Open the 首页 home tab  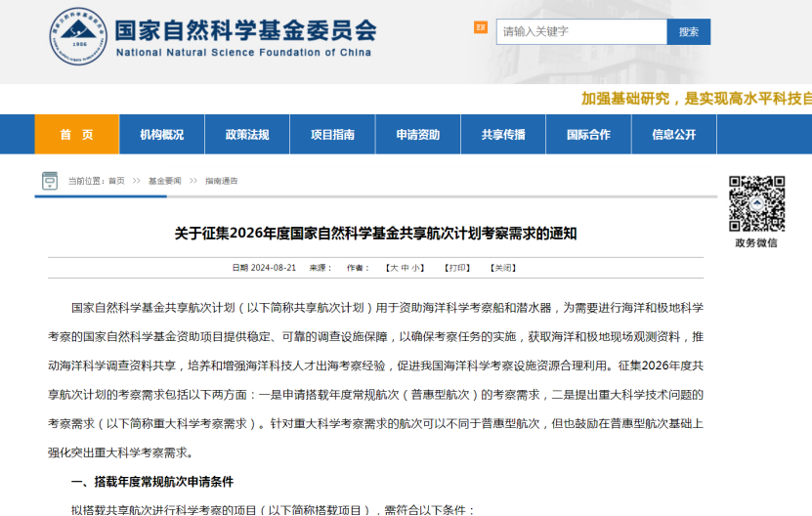pos(76,135)
